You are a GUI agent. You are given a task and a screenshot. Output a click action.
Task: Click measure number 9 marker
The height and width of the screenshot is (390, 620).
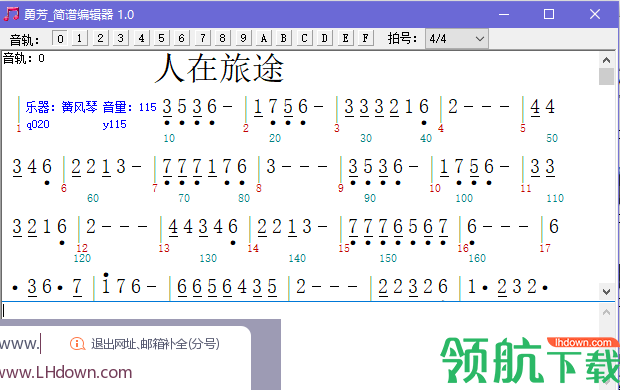(x=341, y=188)
